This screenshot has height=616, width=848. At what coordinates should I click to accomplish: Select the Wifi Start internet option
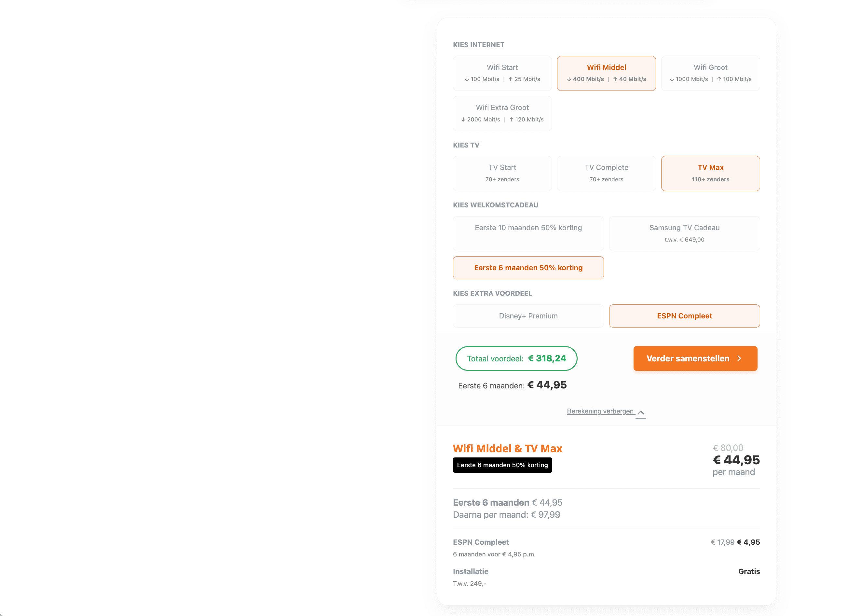pos(502,73)
